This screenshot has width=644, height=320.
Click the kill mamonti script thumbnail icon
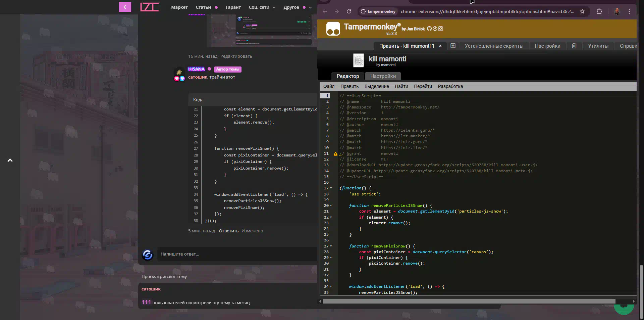pyautogui.click(x=359, y=60)
